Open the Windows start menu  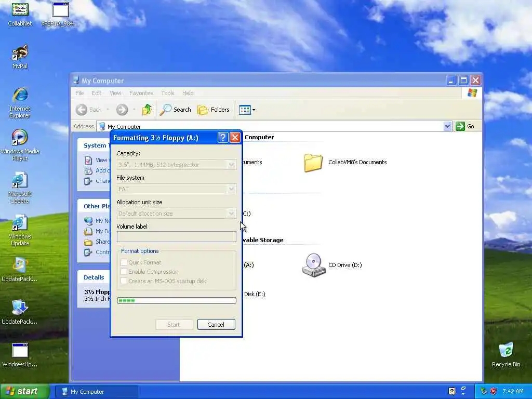click(25, 392)
